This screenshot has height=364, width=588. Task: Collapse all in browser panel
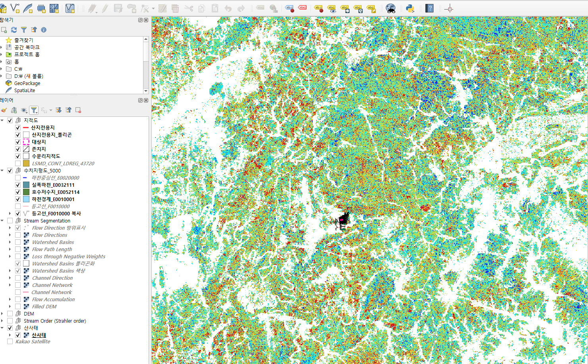[x=34, y=30]
